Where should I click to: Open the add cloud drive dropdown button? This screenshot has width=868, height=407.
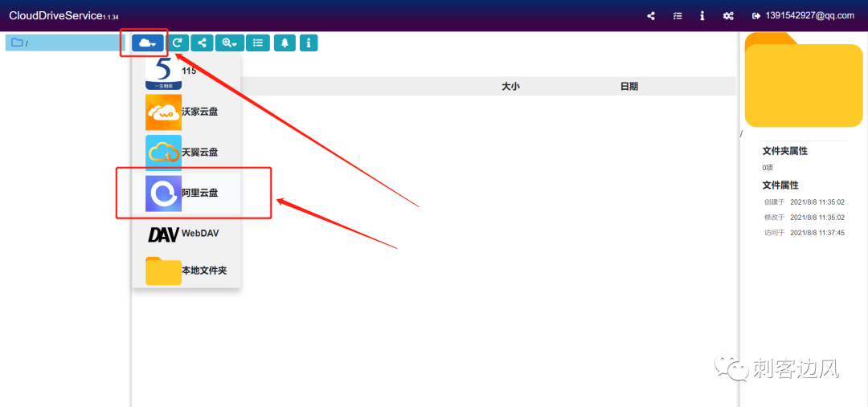tap(148, 43)
